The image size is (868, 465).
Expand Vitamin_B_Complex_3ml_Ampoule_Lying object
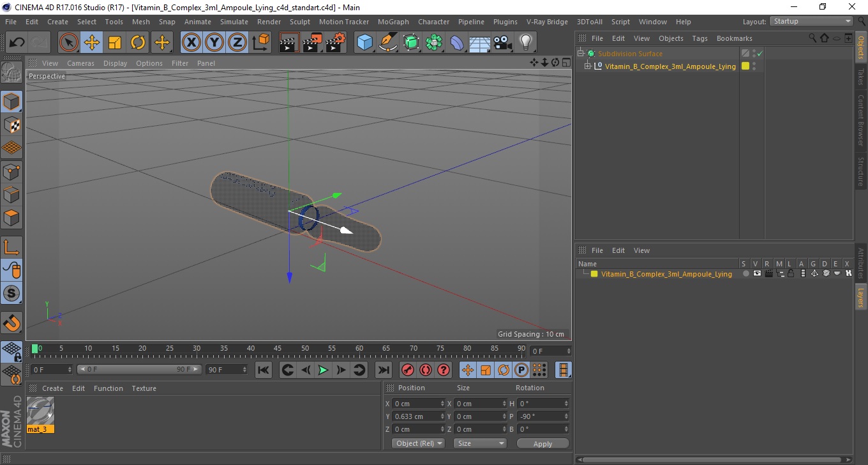[x=588, y=66]
